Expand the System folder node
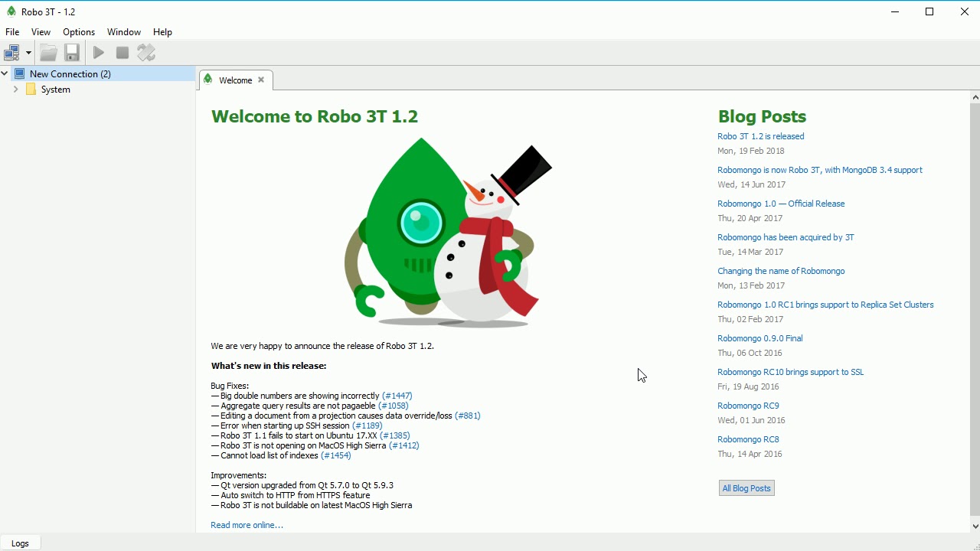 (15, 90)
